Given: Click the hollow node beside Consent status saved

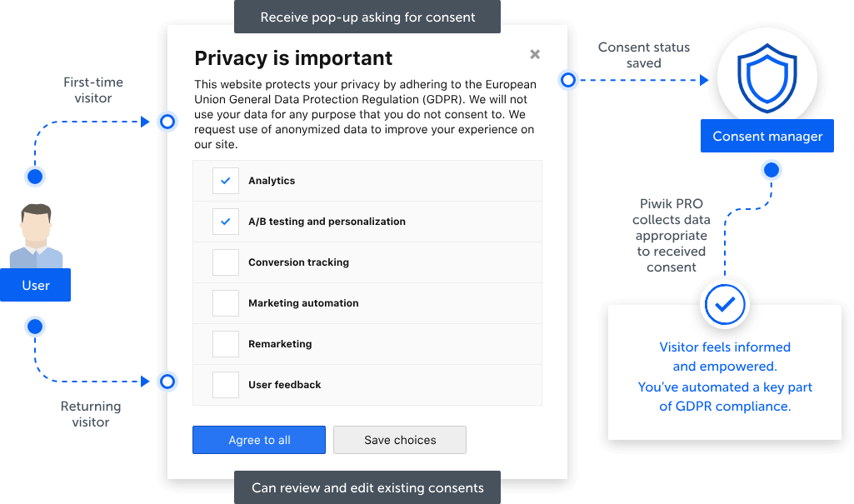Looking at the screenshot, I should point(568,80).
